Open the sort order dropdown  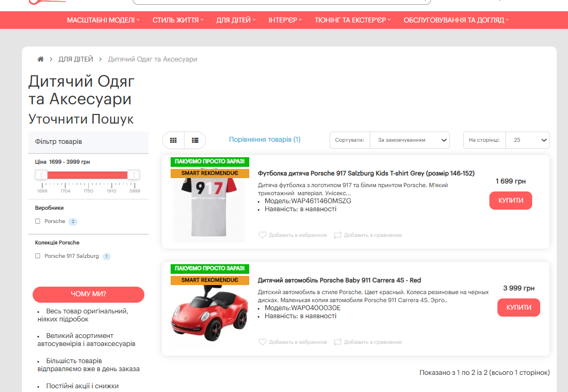(410, 140)
